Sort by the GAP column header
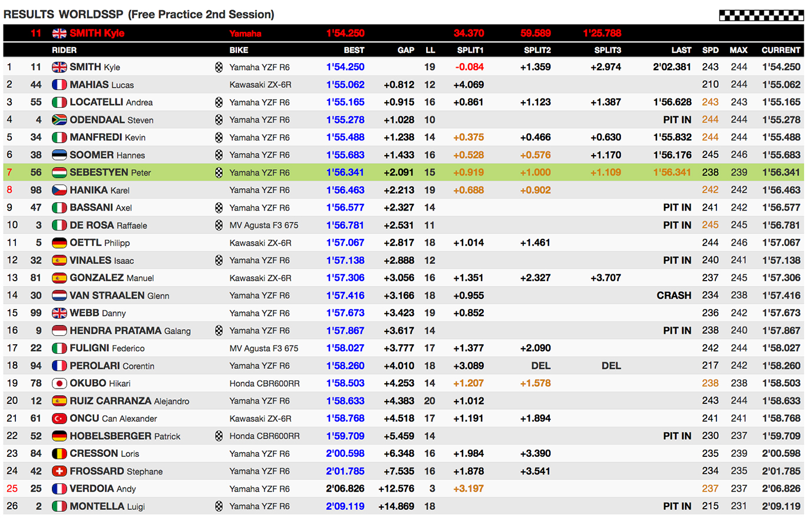Viewport: 812px width, 520px height. click(405, 50)
